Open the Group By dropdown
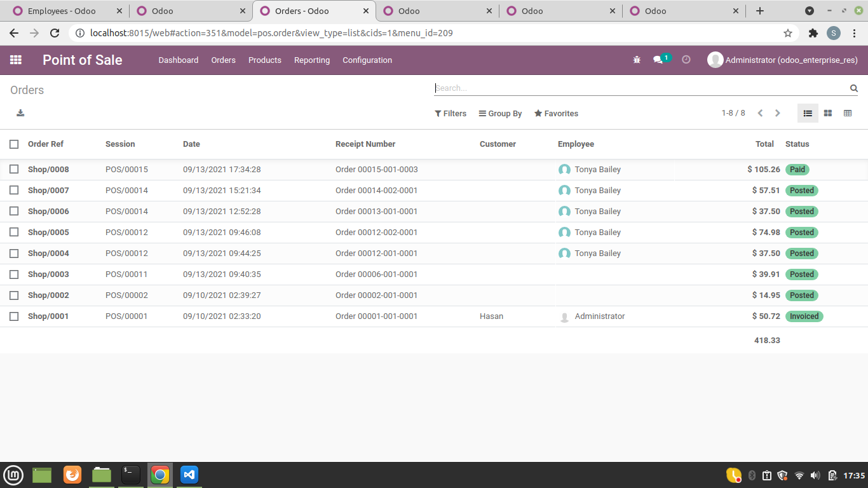This screenshot has width=868, height=488. point(500,113)
